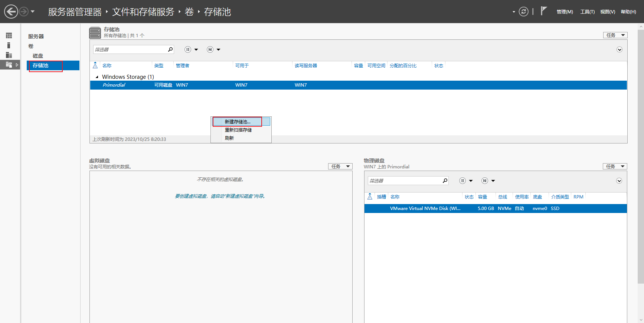Collapse the Windows Storage group

pos(97,77)
